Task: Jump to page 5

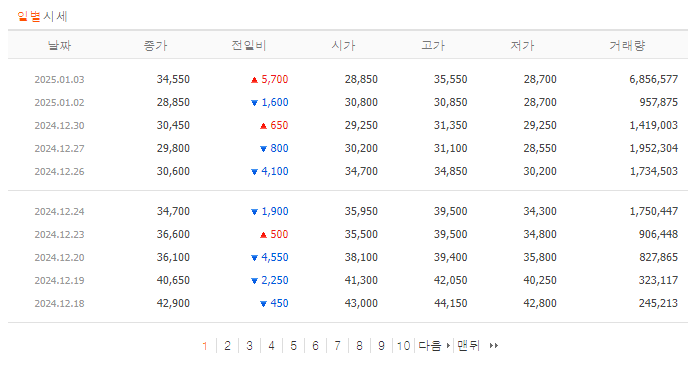Action: (x=293, y=346)
